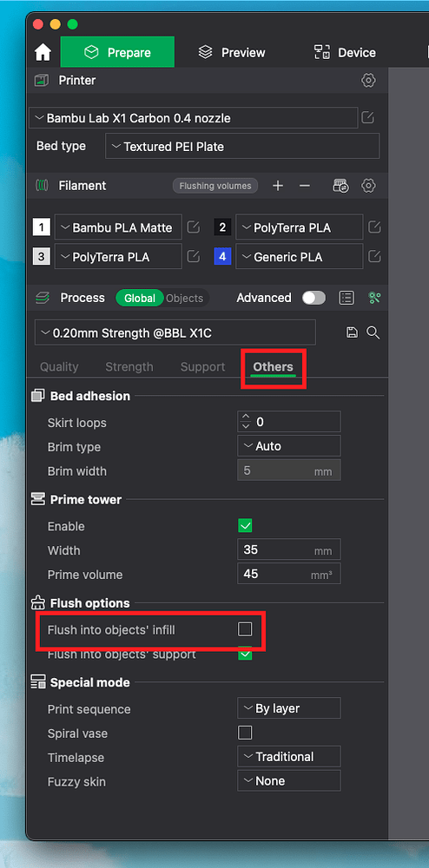Open filament 2 PolyTerra PLA dropdown
429x868 pixels.
point(300,227)
